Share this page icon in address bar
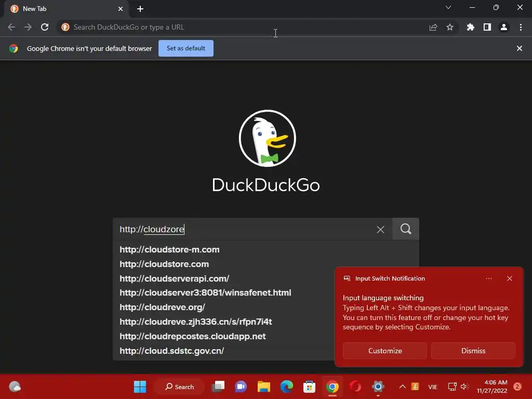Screen dimensions: 532x399 click(x=433, y=27)
